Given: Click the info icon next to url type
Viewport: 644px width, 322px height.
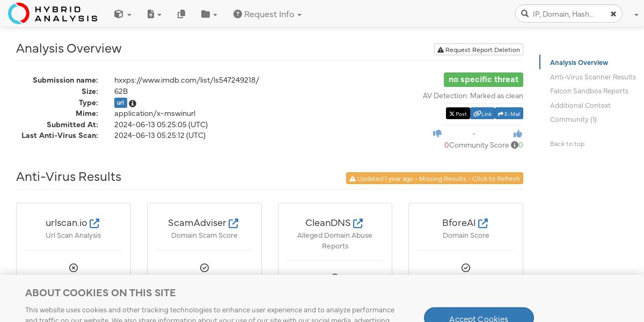Looking at the screenshot, I should coord(133,104).
